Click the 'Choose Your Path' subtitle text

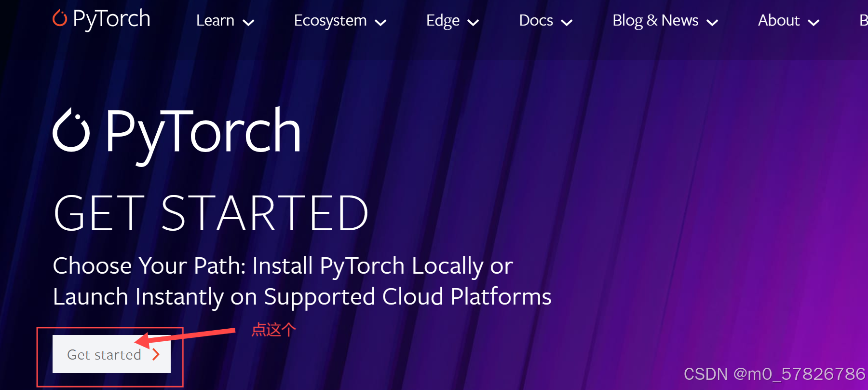pyautogui.click(x=302, y=281)
